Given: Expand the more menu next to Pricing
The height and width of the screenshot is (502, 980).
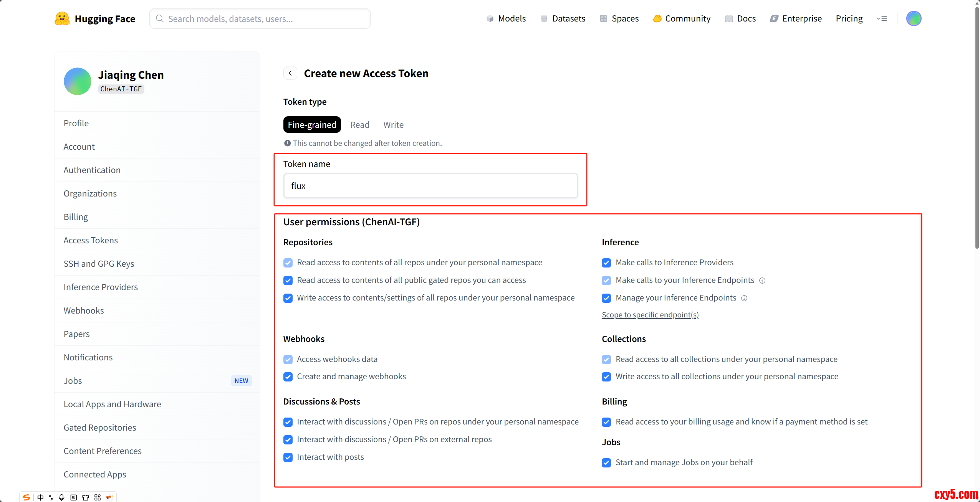Looking at the screenshot, I should [x=882, y=18].
